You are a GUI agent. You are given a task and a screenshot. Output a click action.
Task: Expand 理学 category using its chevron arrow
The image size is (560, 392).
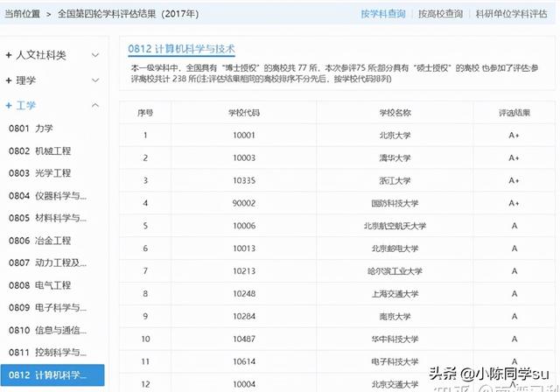click(x=94, y=80)
